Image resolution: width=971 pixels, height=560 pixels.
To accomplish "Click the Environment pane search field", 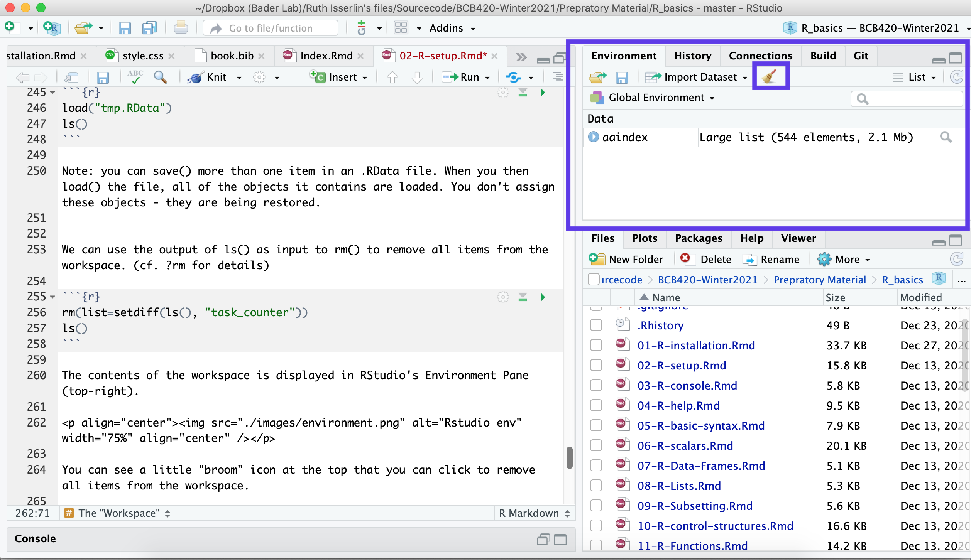I will pyautogui.click(x=907, y=99).
